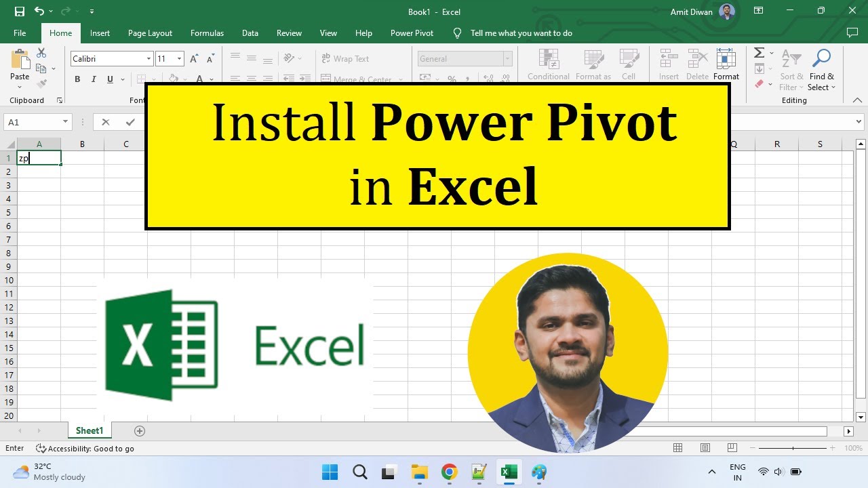This screenshot has width=868, height=488.
Task: Switch to Page Layout view in status bar
Action: tap(705, 448)
